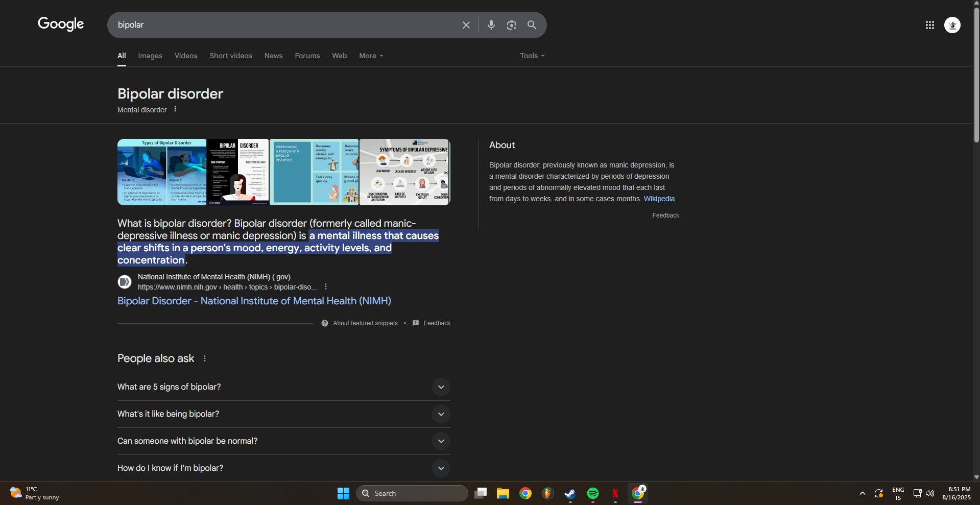Click the About featured snippets question icon

tap(325, 323)
